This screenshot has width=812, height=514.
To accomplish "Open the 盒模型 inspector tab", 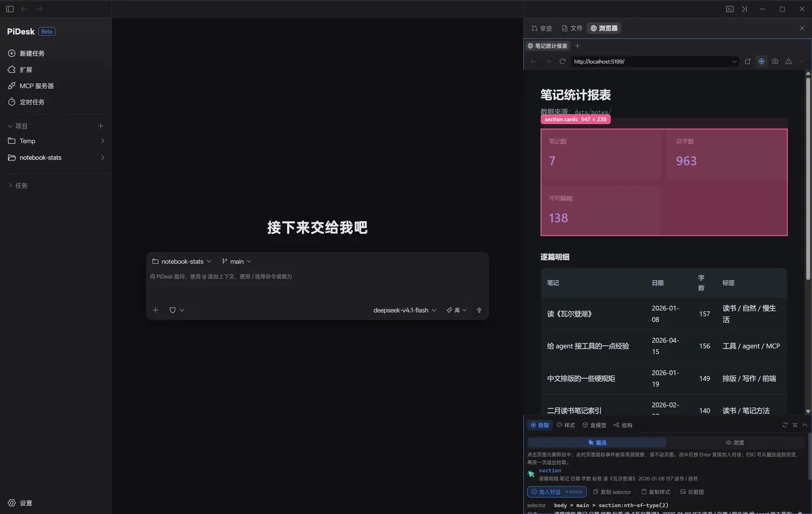I will click(x=594, y=425).
